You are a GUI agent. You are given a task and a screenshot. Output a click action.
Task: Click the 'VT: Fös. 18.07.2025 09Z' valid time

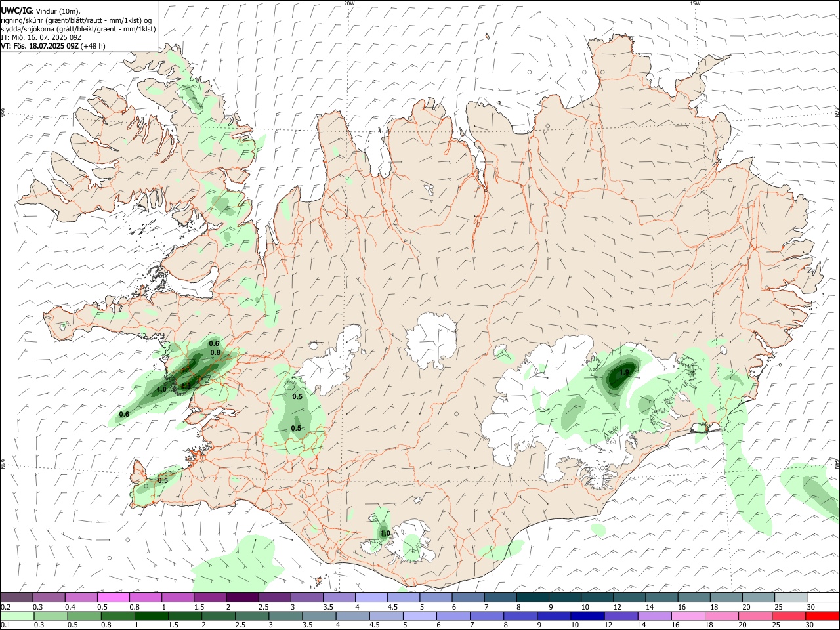40,46
